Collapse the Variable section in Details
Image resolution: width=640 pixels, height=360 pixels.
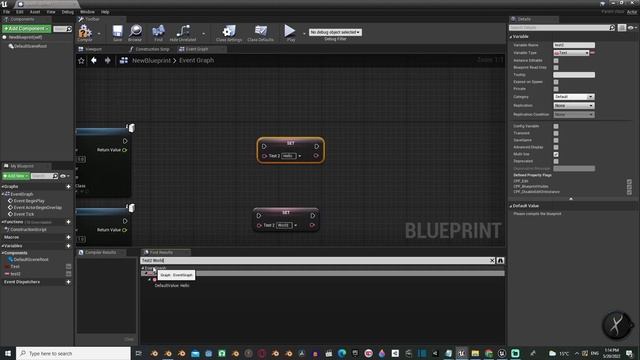pos(511,37)
